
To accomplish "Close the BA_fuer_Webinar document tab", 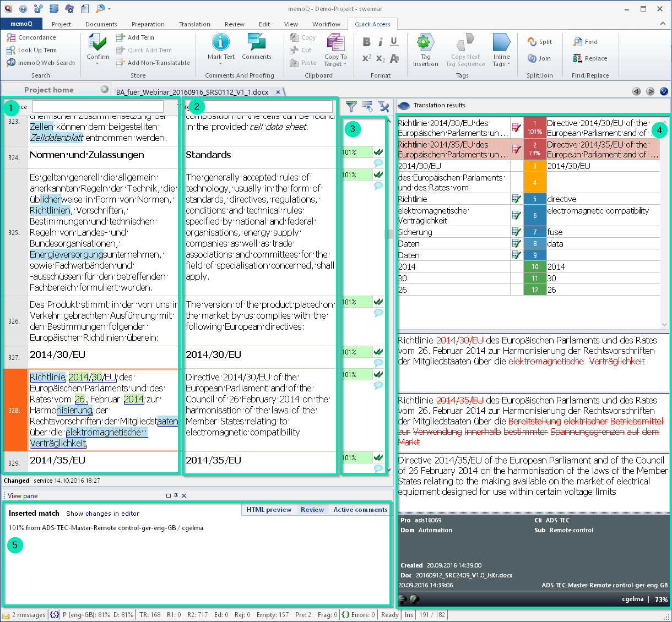I will click(x=278, y=92).
